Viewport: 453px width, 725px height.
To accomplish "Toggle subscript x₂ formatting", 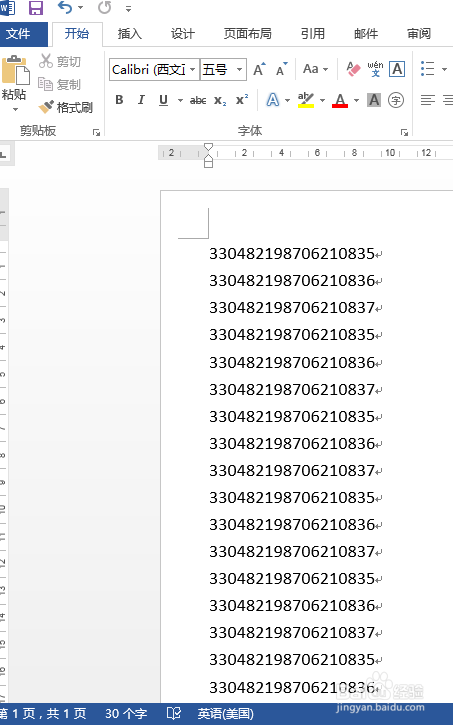I will pyautogui.click(x=220, y=100).
